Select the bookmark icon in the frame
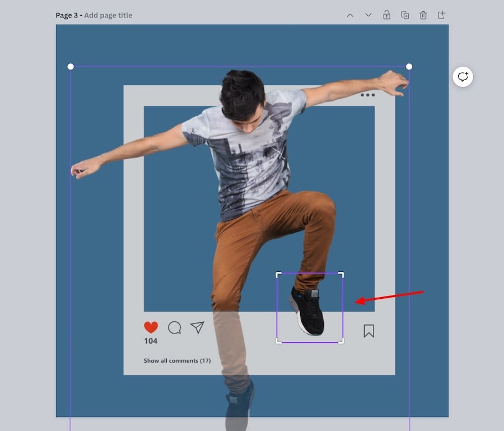504x431 pixels. [368, 331]
